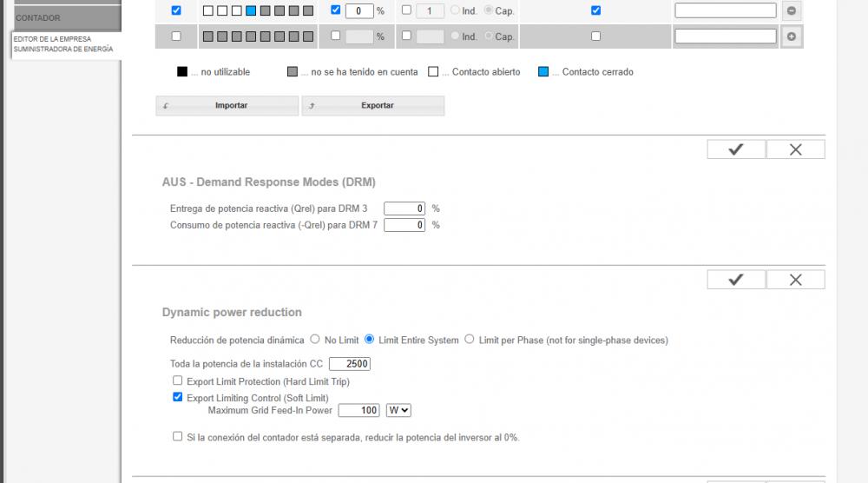Viewport: 868px width, 483px height.
Task: Toggle the power factor checkbox in first row
Action: click(406, 10)
